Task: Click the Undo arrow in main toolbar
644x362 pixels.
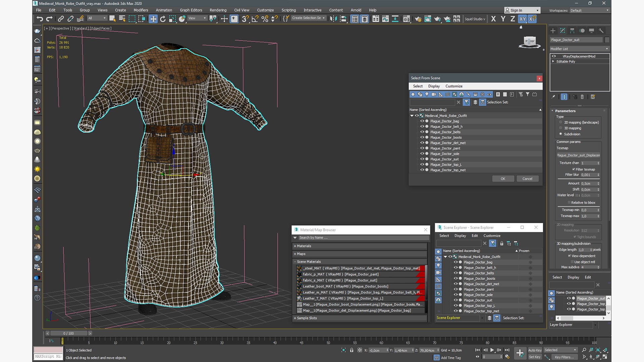Action: tap(40, 19)
